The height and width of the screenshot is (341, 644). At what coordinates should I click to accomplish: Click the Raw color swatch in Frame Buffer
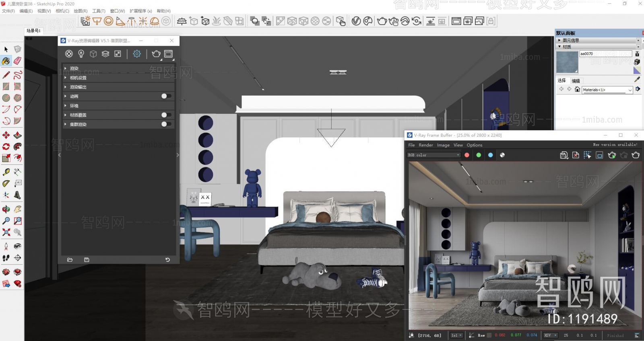[489, 335]
